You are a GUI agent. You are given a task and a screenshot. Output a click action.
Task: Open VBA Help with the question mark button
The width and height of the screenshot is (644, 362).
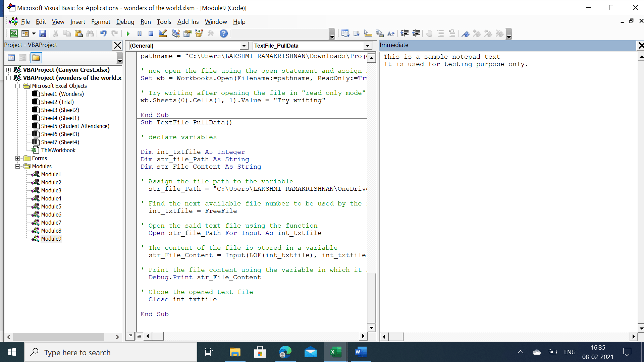[224, 34]
